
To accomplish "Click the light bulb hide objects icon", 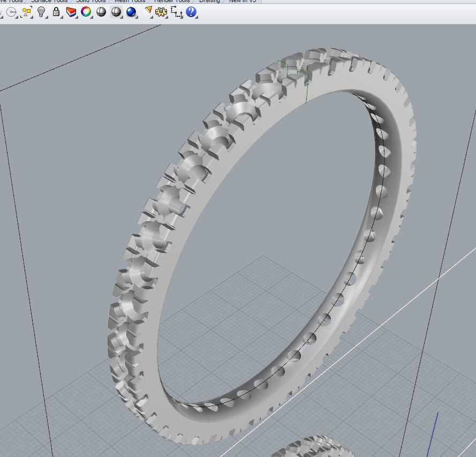I will tap(41, 12).
